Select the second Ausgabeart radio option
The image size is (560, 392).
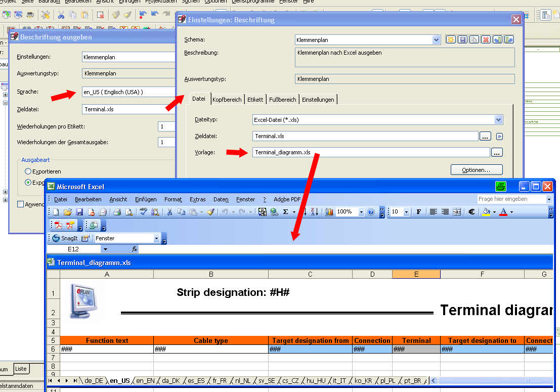point(28,183)
